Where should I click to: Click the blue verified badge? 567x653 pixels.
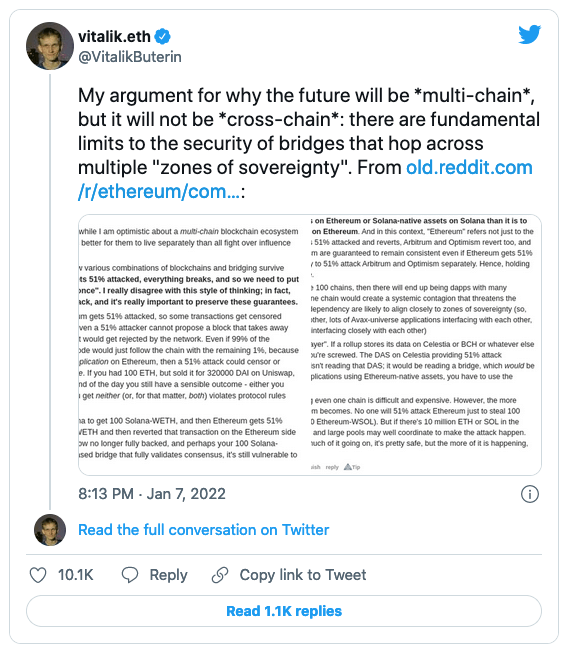pyautogui.click(x=162, y=37)
